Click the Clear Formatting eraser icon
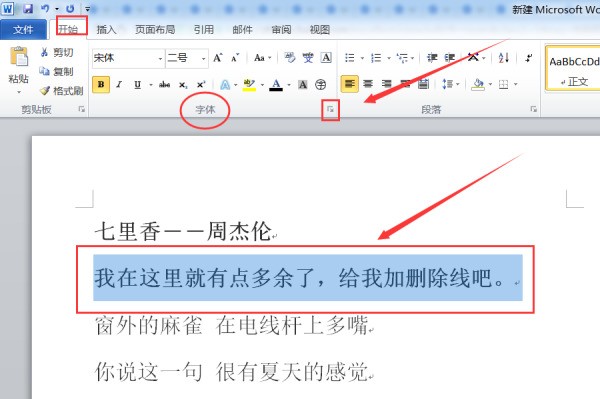Image resolution: width=600 pixels, height=399 pixels. (x=290, y=58)
